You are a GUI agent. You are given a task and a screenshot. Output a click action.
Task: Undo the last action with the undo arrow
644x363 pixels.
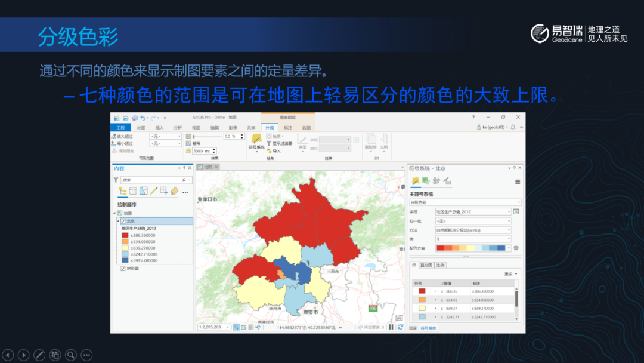tap(143, 118)
